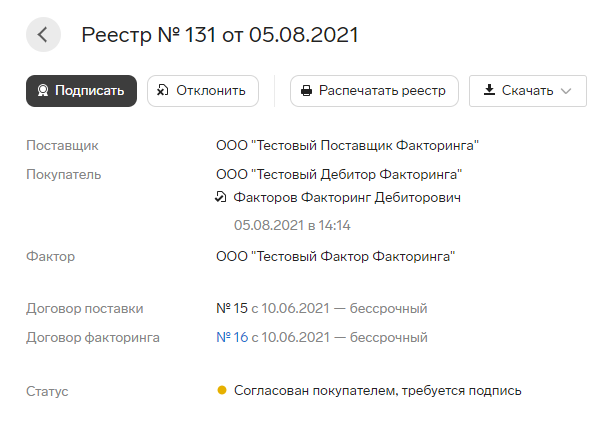Click signed-document icon beside Факторов Факторинг Дебиторович
The height and width of the screenshot is (423, 610).
click(x=221, y=197)
